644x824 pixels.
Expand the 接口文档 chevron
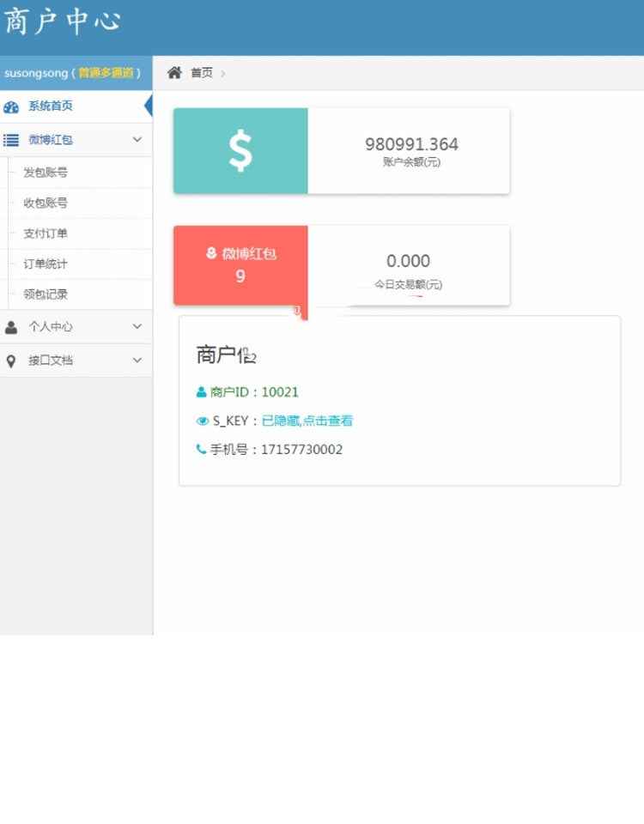pos(137,360)
